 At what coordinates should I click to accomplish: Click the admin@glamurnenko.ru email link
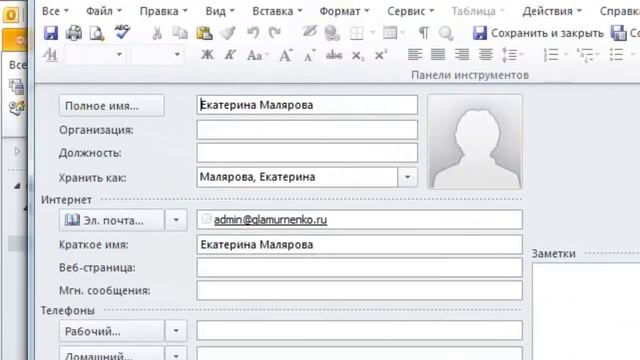pyautogui.click(x=270, y=220)
